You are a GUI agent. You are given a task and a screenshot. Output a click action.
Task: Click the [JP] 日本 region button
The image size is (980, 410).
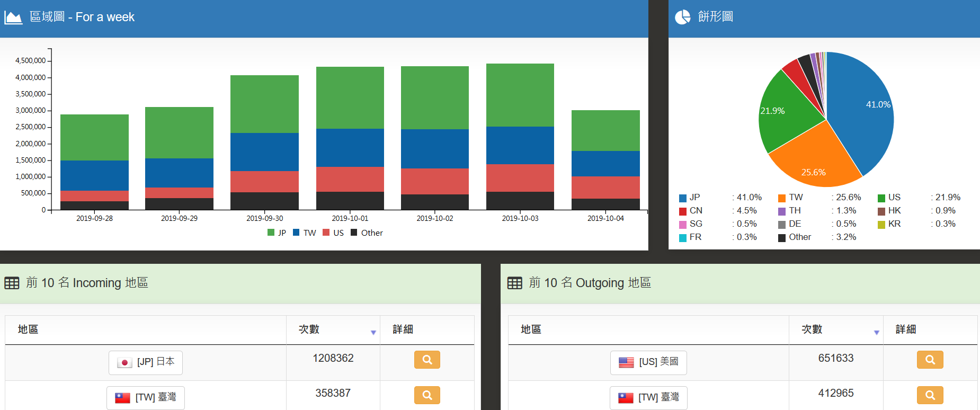[x=146, y=362]
